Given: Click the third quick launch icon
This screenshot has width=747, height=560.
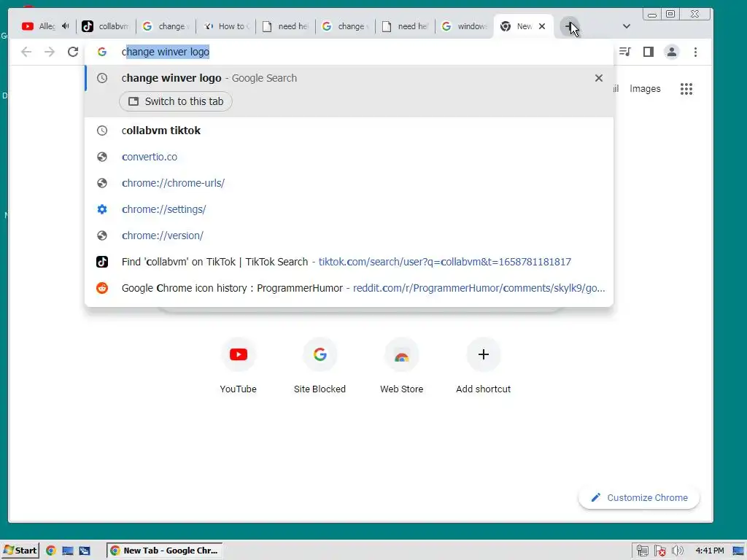Looking at the screenshot, I should [85, 551].
